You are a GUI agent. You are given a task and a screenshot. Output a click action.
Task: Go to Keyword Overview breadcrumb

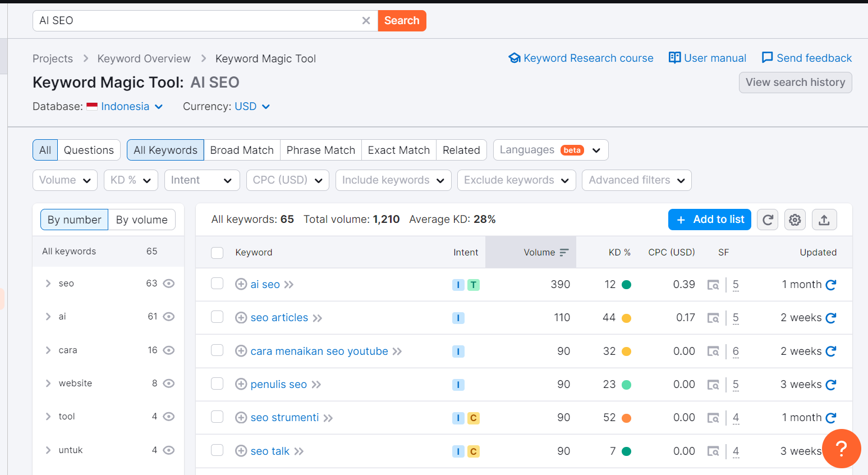click(144, 58)
